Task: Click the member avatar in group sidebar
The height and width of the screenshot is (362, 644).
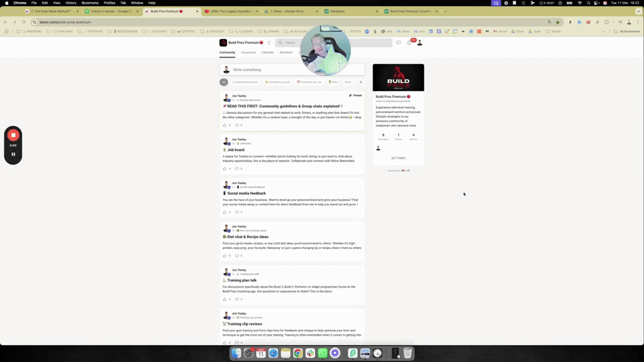Action: pos(378,148)
